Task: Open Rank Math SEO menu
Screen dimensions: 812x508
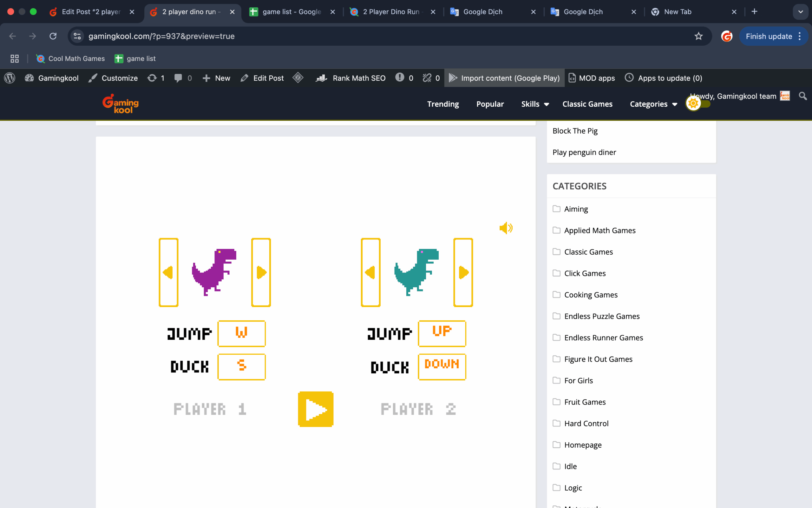Action: coord(350,78)
